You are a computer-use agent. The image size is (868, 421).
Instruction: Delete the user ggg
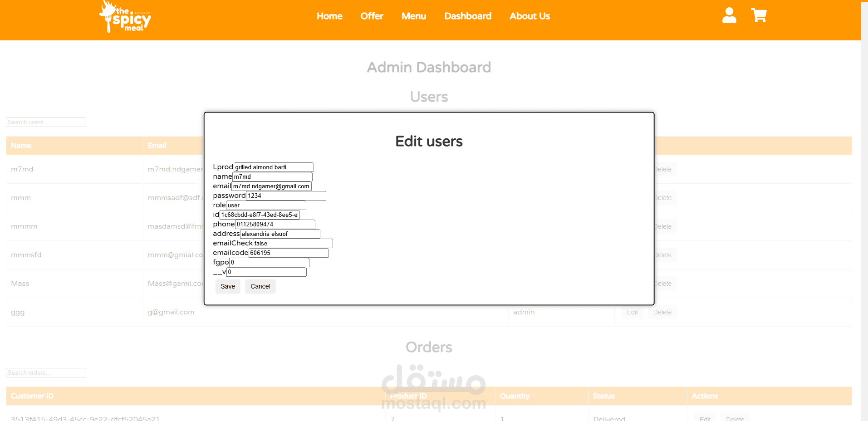pos(662,312)
